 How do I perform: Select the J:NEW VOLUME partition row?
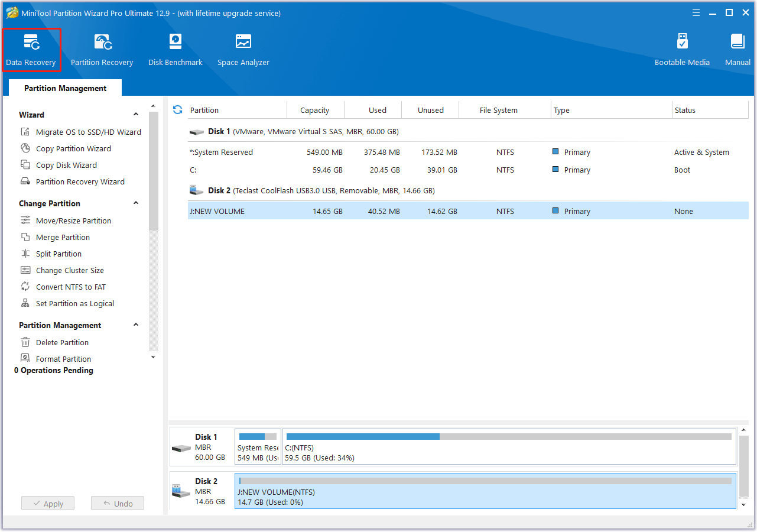(468, 211)
